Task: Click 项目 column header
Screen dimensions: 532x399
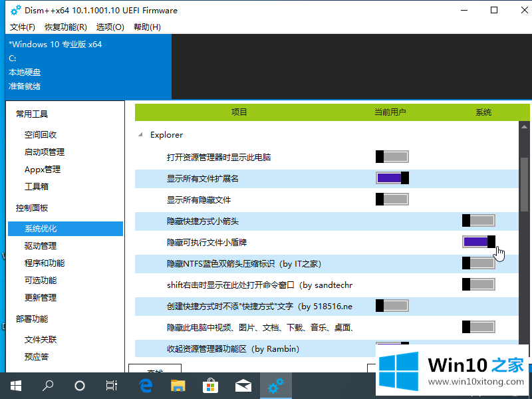Action: (239, 112)
